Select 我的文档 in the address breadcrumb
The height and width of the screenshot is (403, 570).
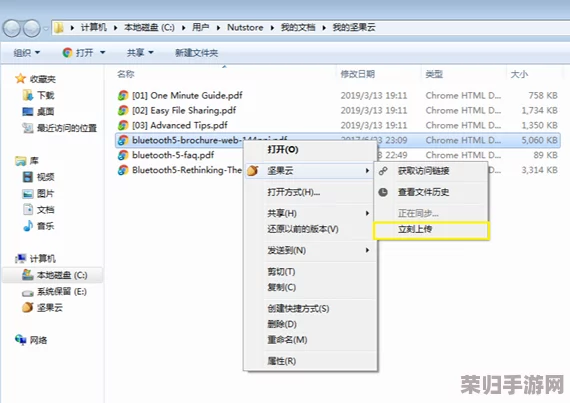[x=298, y=28]
